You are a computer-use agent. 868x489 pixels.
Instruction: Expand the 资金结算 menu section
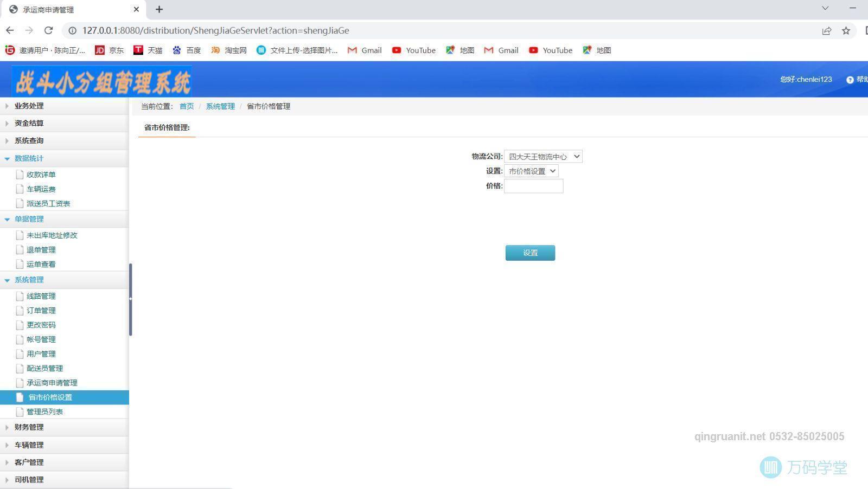(x=64, y=124)
